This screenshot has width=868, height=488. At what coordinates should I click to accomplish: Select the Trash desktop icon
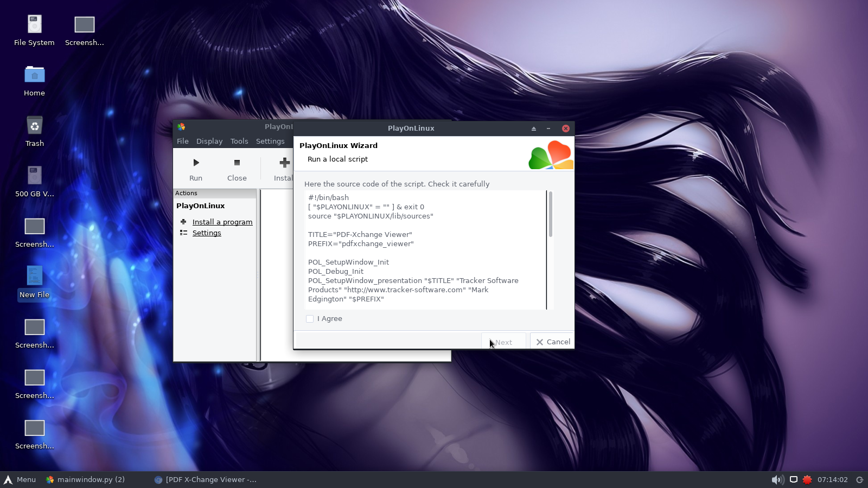click(x=34, y=132)
